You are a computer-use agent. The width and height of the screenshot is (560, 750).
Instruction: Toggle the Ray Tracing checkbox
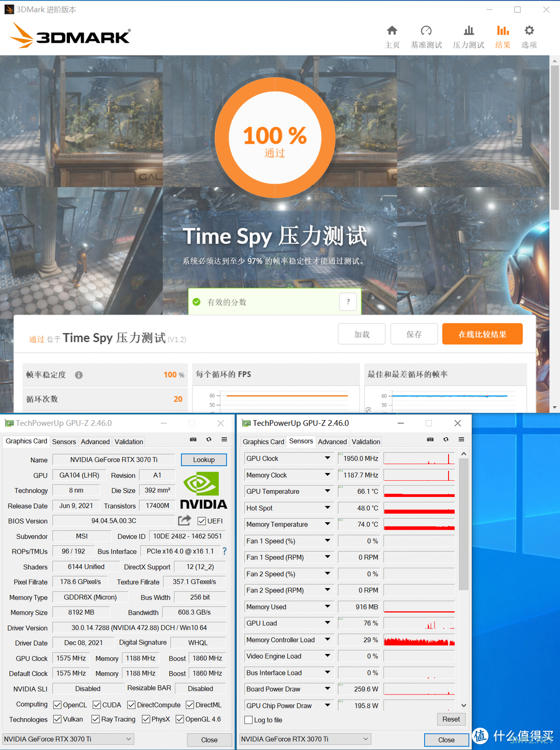pos(95,719)
